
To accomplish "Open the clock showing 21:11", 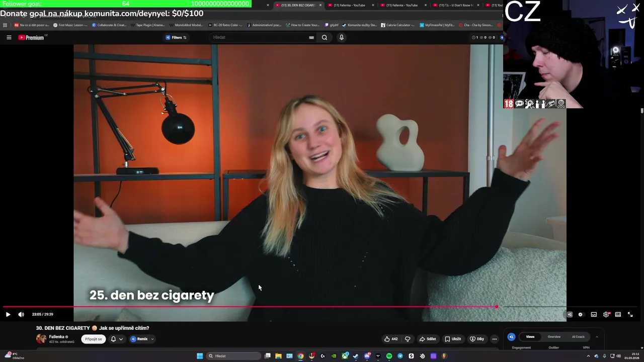I will (632, 356).
